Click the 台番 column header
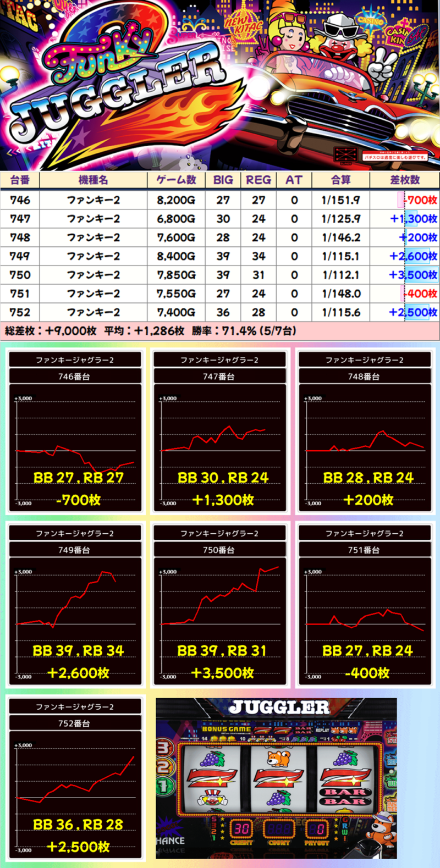This screenshot has width=440, height=868. tap(20, 180)
